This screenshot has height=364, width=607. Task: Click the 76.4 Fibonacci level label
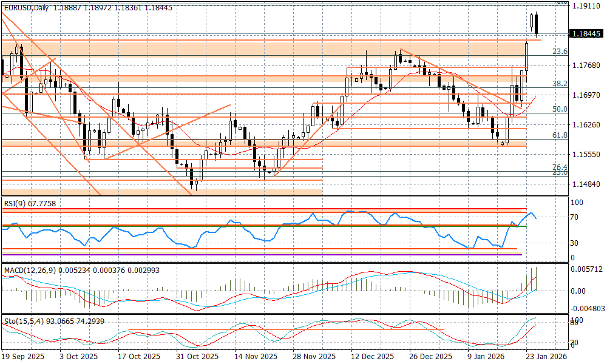pyautogui.click(x=560, y=167)
